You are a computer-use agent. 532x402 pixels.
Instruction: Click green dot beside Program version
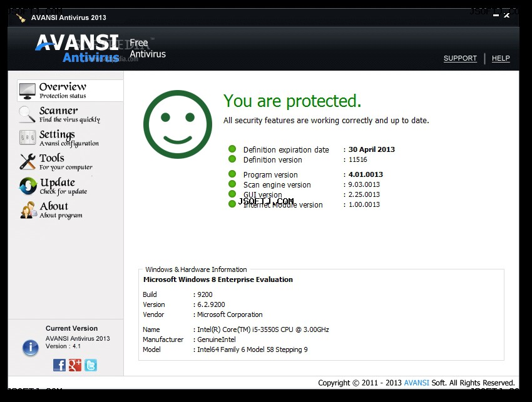tap(232, 174)
